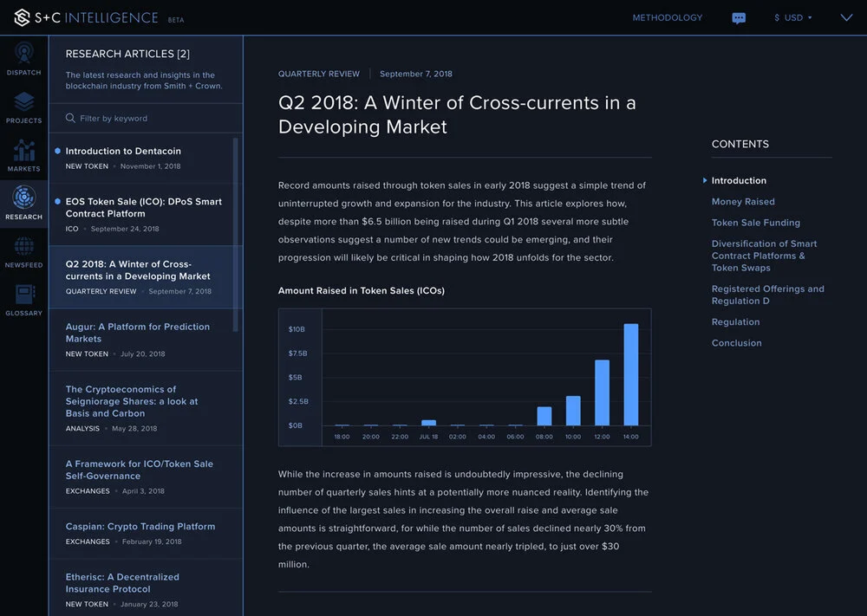Click the NEW TOKEN tag under Augur
This screenshot has width=867, height=616.
click(87, 354)
